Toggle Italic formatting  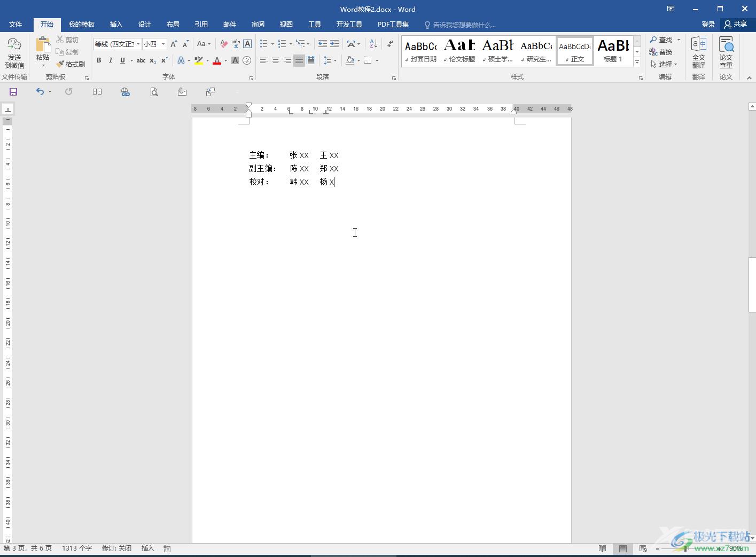pos(111,60)
